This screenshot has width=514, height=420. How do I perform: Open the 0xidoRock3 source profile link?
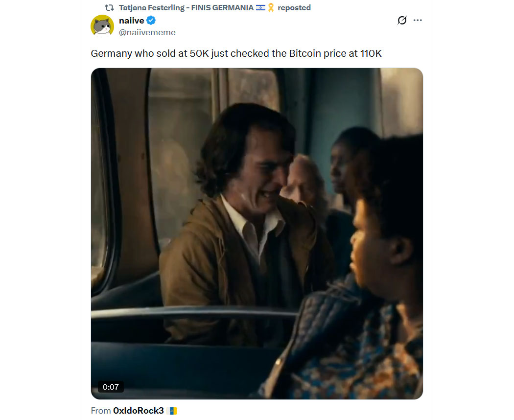point(138,411)
